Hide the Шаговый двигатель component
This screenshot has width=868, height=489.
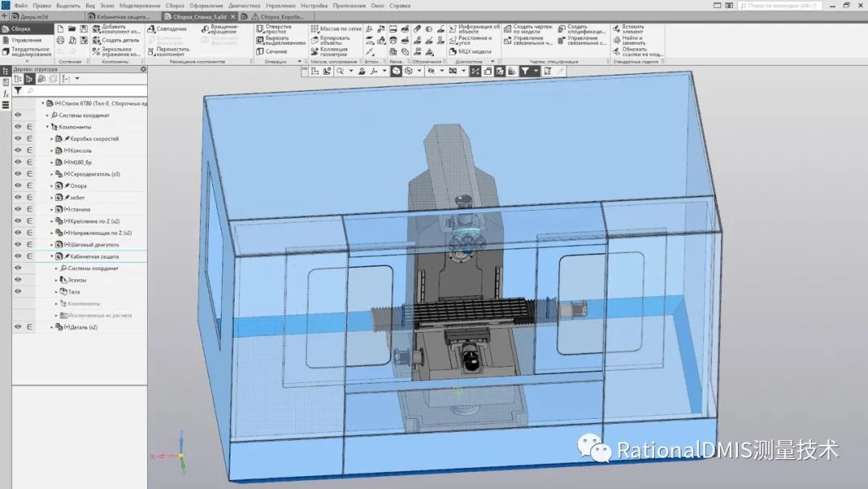(x=18, y=244)
